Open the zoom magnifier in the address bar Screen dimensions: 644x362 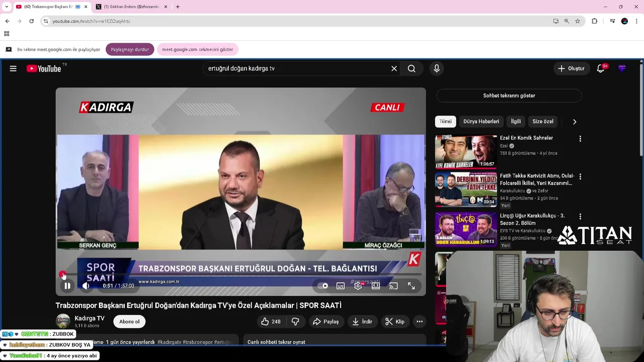[567, 21]
